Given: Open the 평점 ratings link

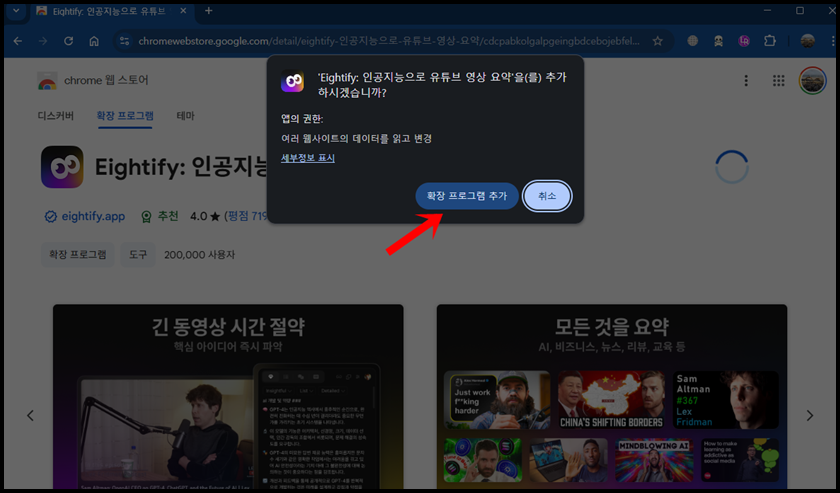Looking at the screenshot, I should pyautogui.click(x=245, y=216).
